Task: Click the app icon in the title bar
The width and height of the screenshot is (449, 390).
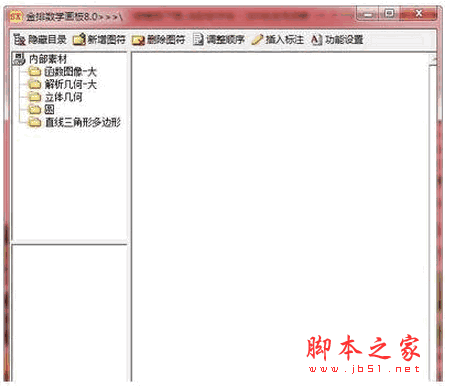Action: click(x=15, y=15)
